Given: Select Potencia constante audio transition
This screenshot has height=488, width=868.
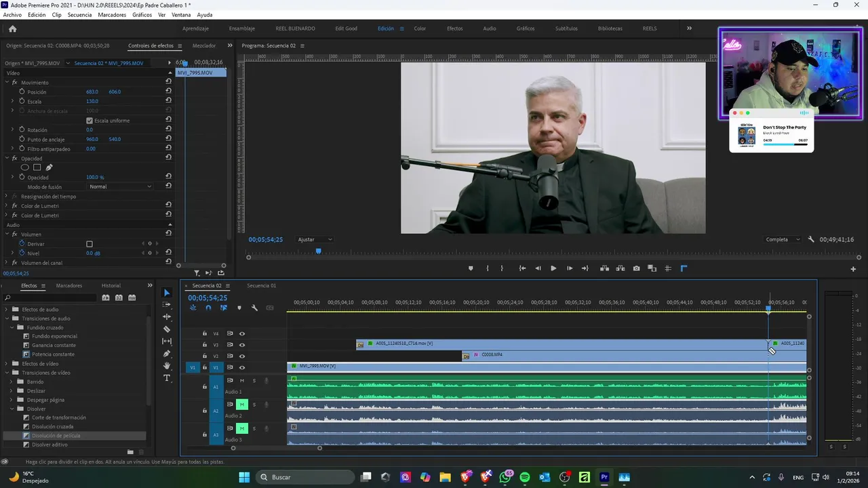Looking at the screenshot, I should pyautogui.click(x=53, y=354).
